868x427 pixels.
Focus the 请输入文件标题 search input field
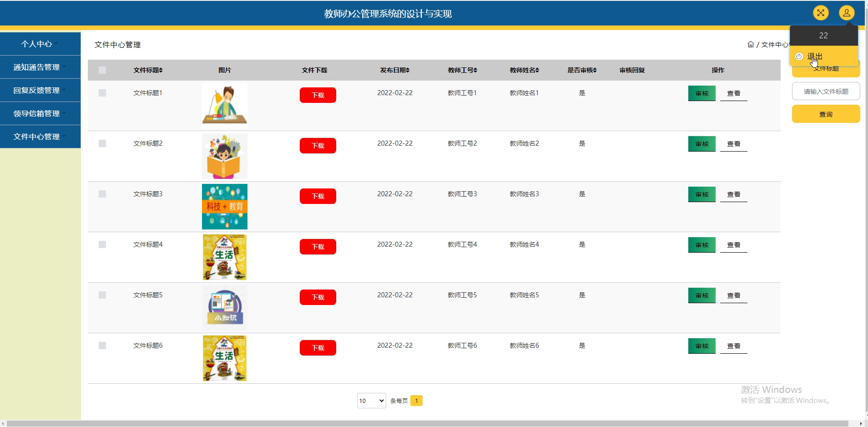[826, 91]
